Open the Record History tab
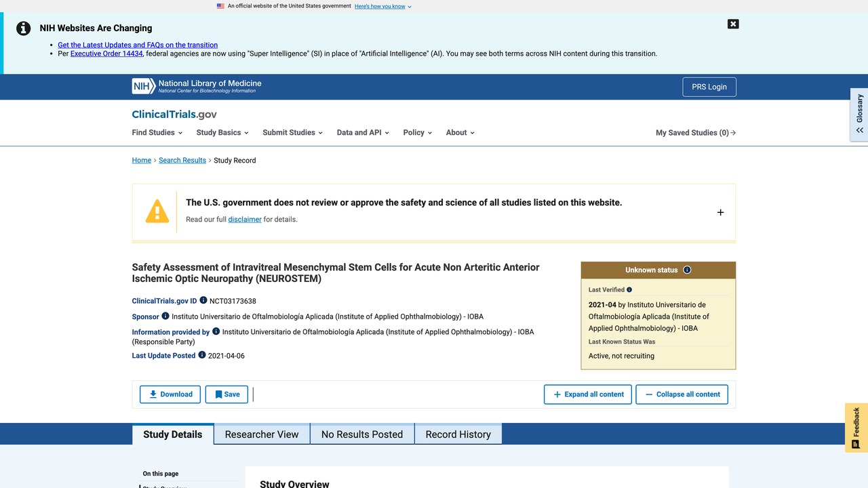868x488 pixels. (x=458, y=434)
